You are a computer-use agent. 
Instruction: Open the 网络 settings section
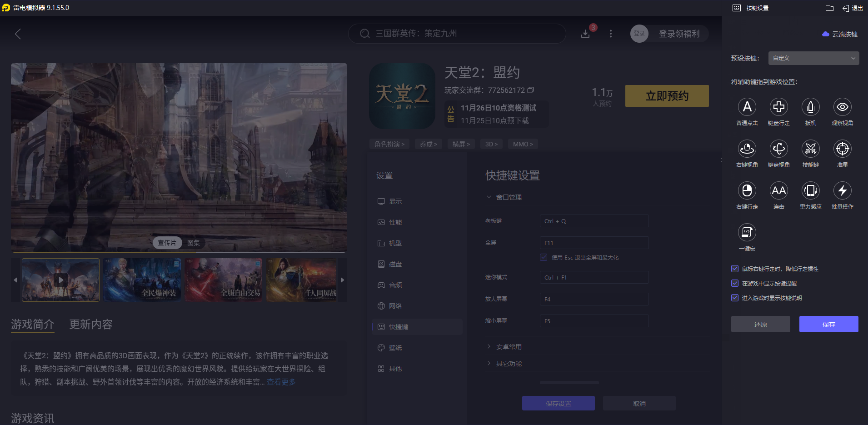[x=394, y=305]
